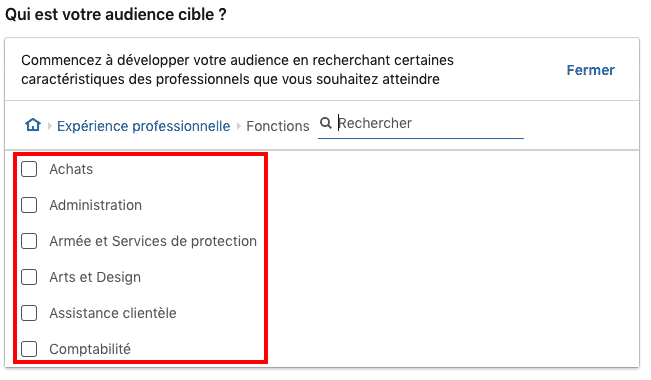Viewport: 651px width, 380px height.
Task: Select the Assistance clientèle checkbox
Action: pos(29,313)
